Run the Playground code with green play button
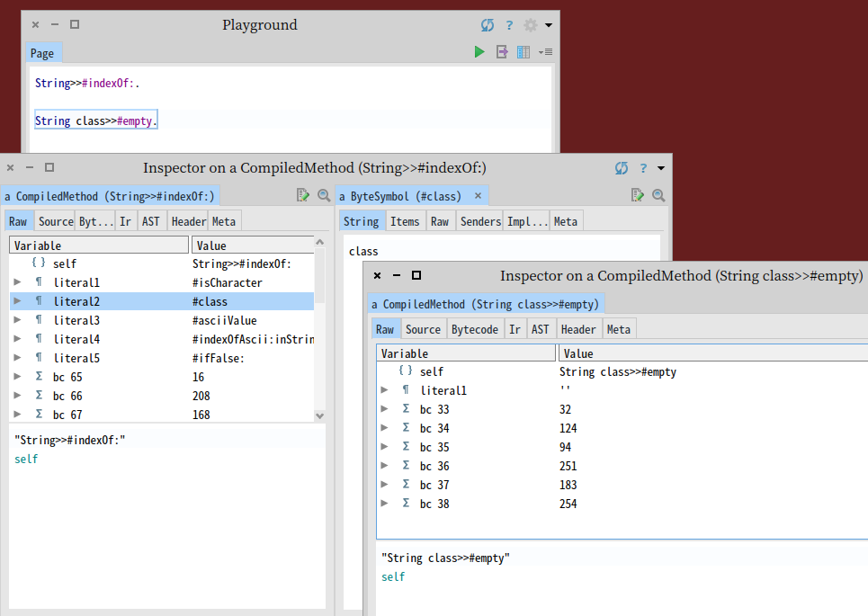The width and height of the screenshot is (868, 616). pos(479,52)
